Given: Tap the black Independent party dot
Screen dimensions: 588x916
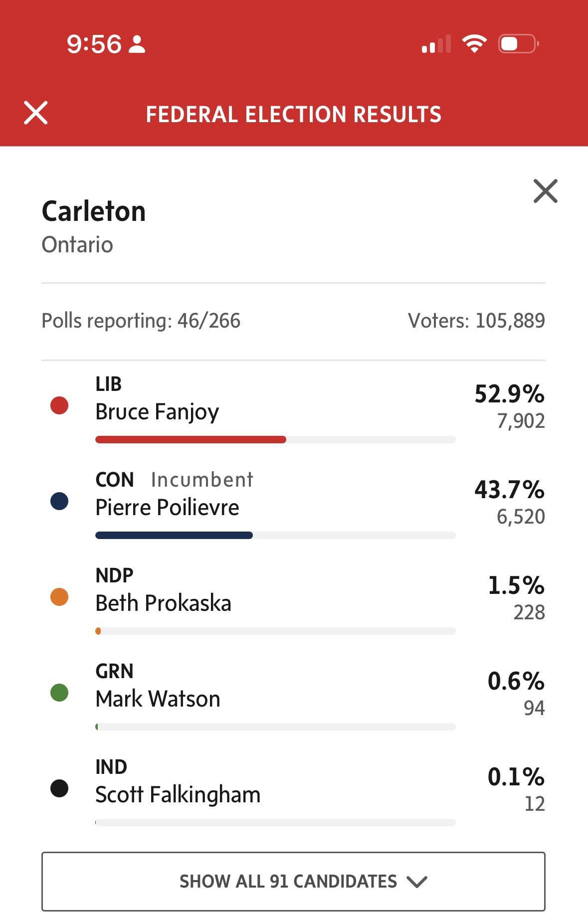Looking at the screenshot, I should coord(59,788).
